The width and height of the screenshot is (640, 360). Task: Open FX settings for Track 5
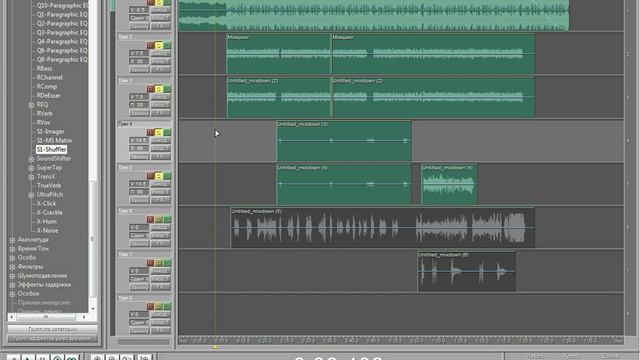pyautogui.click(x=160, y=200)
